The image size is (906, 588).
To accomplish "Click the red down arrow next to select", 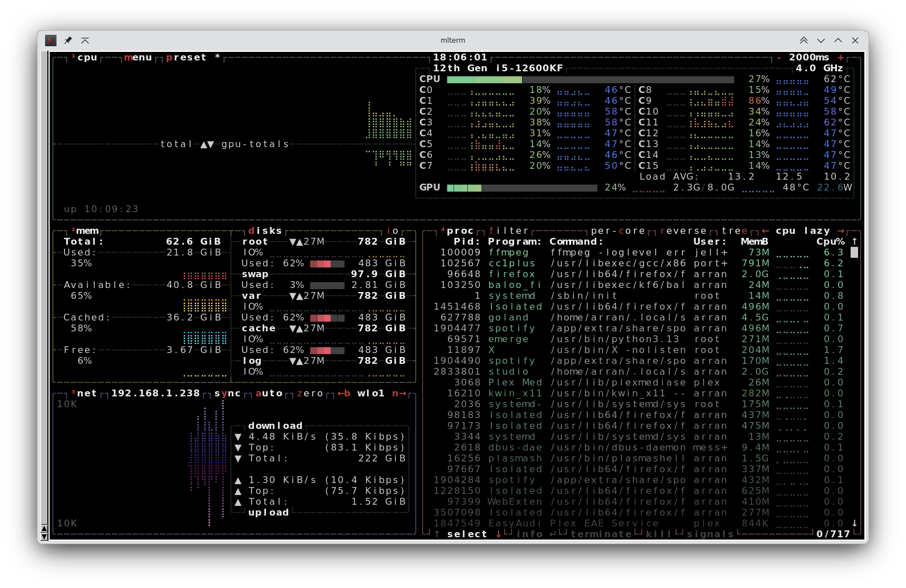I will [x=498, y=534].
